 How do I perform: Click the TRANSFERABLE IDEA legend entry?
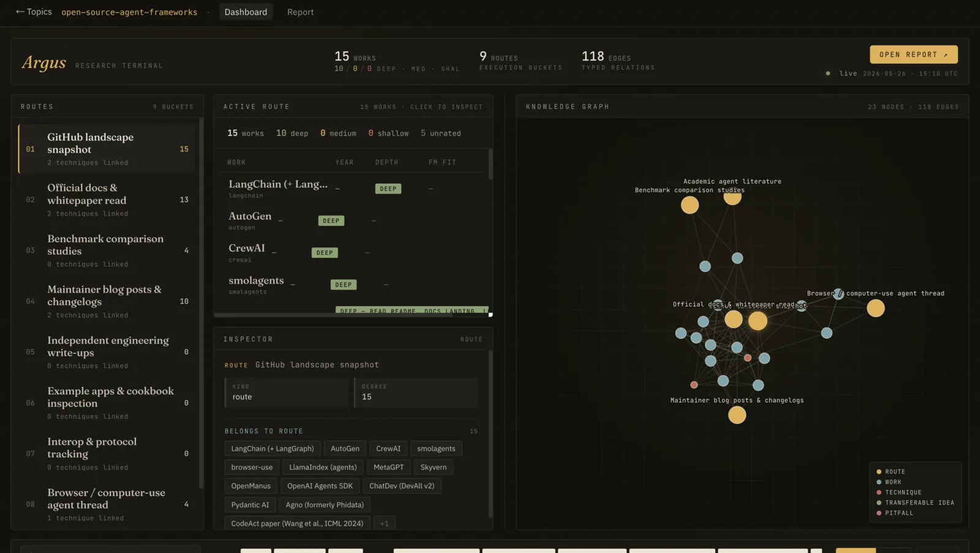[915, 503]
